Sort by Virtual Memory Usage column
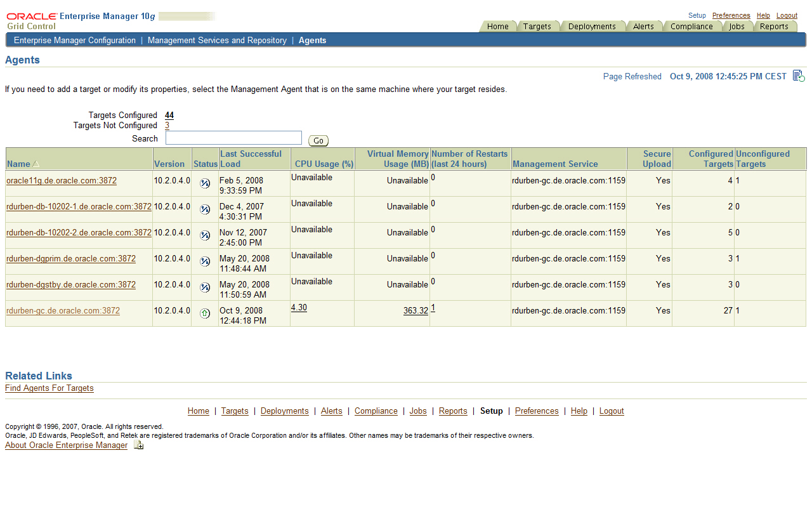Screen dimensions: 812x507 [x=398, y=159]
